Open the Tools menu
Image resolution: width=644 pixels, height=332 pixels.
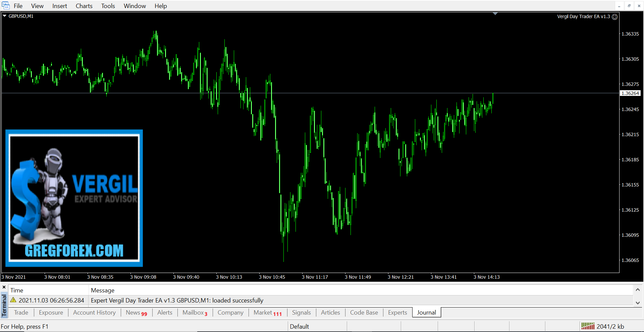pos(108,6)
